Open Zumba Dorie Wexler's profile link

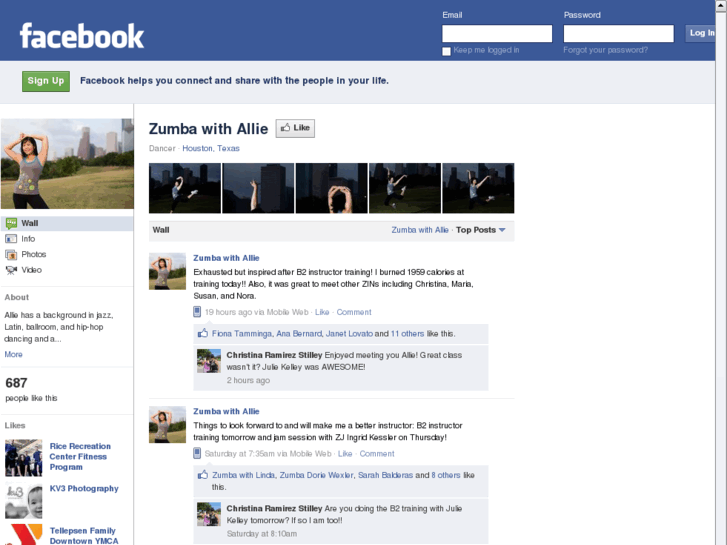tap(316, 475)
